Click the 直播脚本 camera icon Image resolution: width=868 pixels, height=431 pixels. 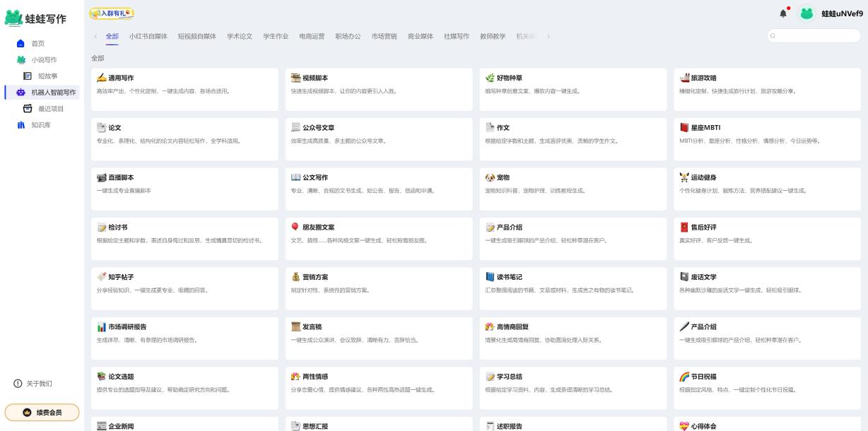(x=101, y=177)
